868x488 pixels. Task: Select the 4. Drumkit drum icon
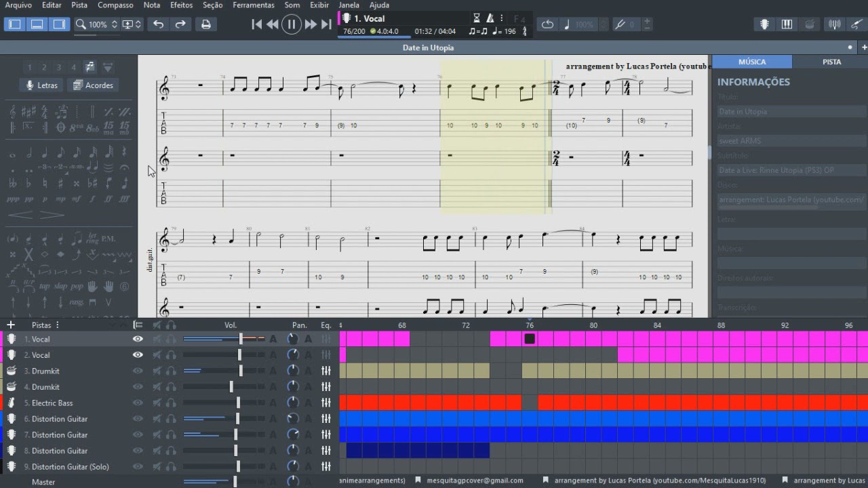tap(12, 387)
